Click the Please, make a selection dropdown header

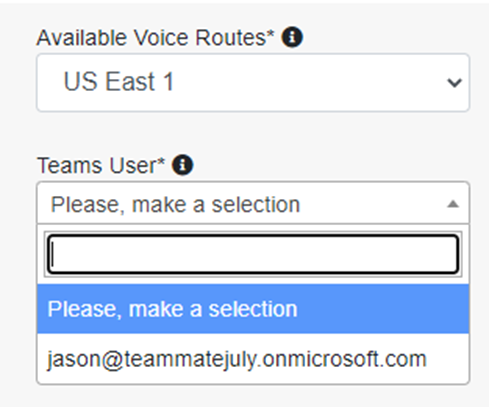point(253,203)
